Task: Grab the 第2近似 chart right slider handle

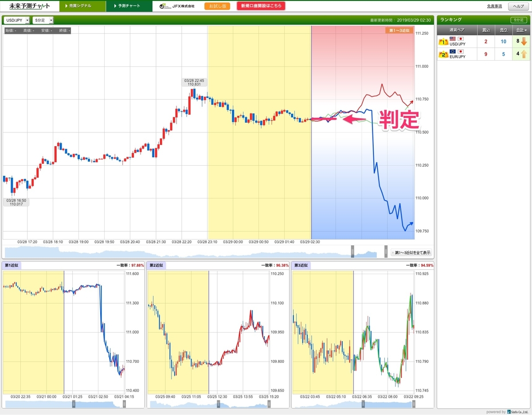Action: [x=269, y=404]
